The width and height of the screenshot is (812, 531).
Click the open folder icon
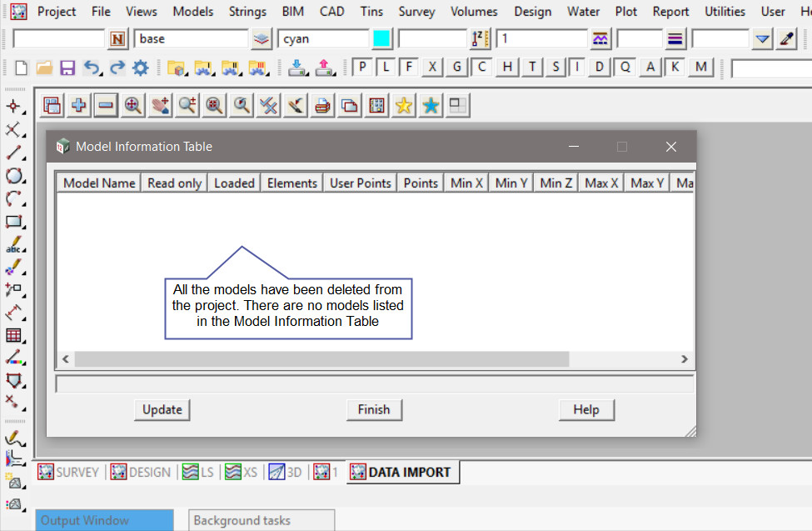click(x=44, y=68)
